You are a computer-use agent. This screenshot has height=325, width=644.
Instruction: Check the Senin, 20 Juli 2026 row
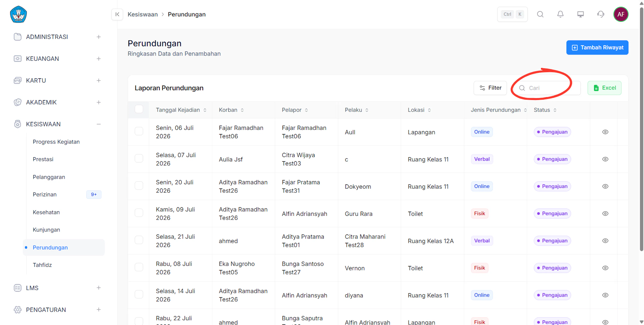pyautogui.click(x=139, y=186)
